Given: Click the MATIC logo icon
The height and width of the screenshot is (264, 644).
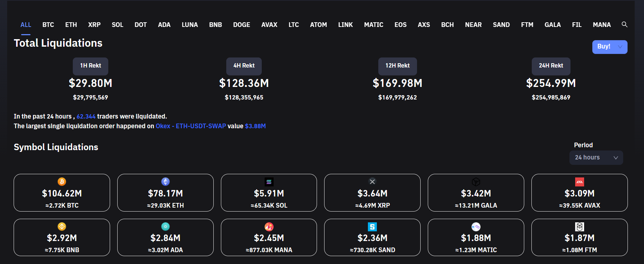Looking at the screenshot, I should [476, 227].
